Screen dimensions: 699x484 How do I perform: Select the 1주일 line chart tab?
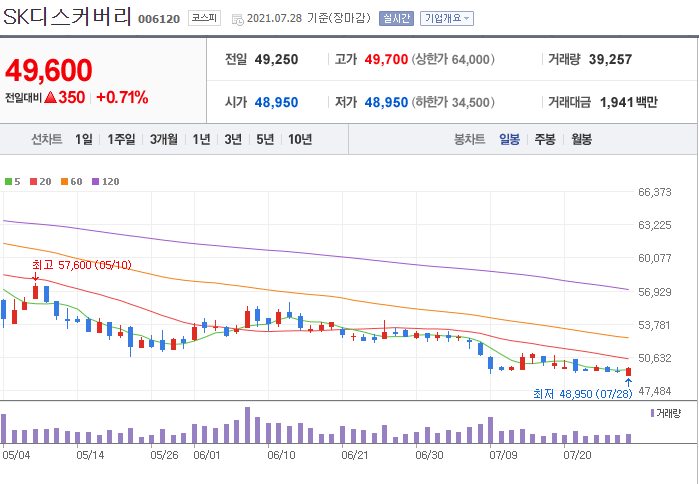[x=121, y=139]
